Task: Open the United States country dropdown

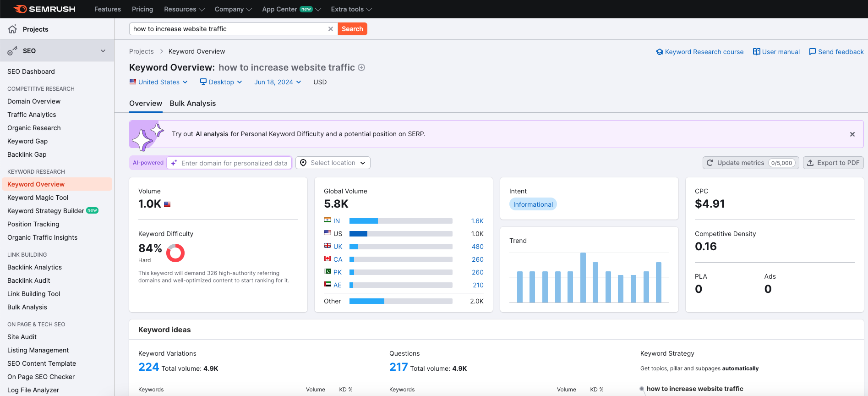Action: (158, 82)
